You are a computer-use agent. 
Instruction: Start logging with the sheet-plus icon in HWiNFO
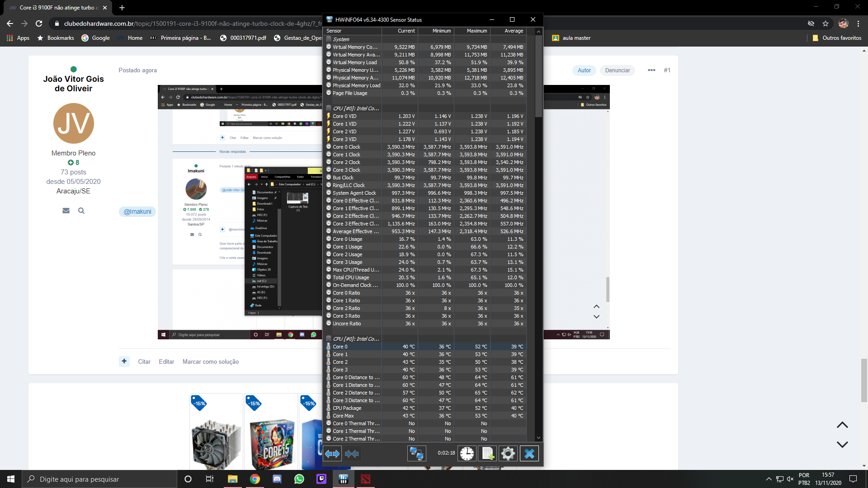coord(487,453)
